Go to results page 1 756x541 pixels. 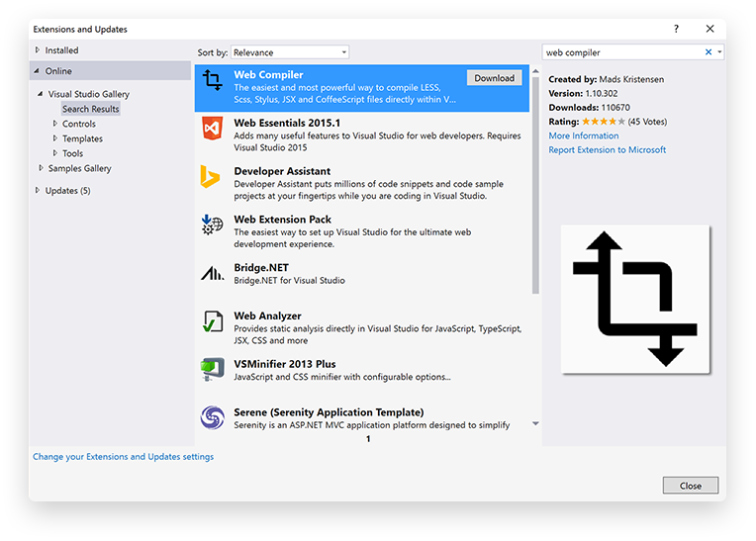coord(368,439)
